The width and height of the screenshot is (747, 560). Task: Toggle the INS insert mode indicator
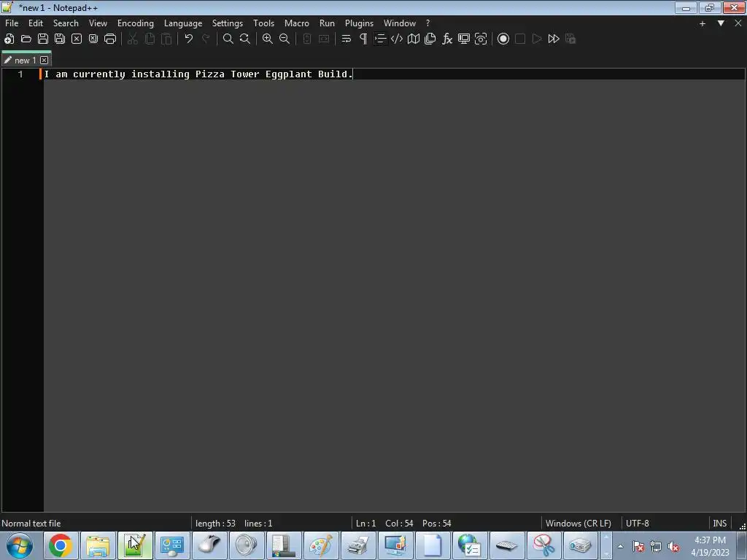719,524
